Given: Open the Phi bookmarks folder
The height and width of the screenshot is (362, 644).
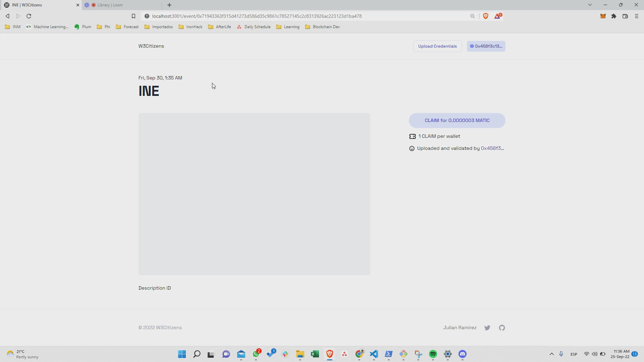Looking at the screenshot, I should point(103,27).
